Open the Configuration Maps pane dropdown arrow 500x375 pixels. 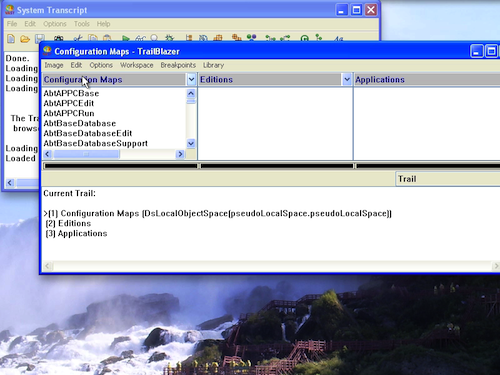(191, 80)
